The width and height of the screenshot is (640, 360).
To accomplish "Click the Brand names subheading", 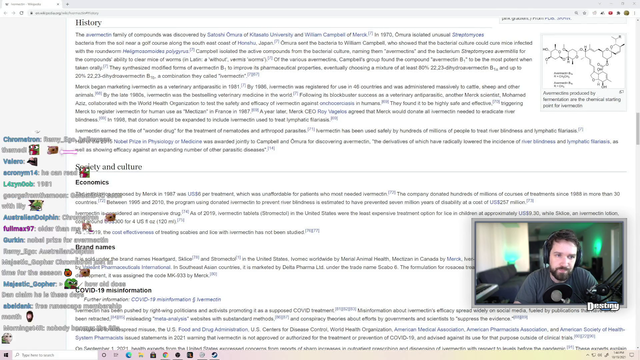I will click(95, 247).
